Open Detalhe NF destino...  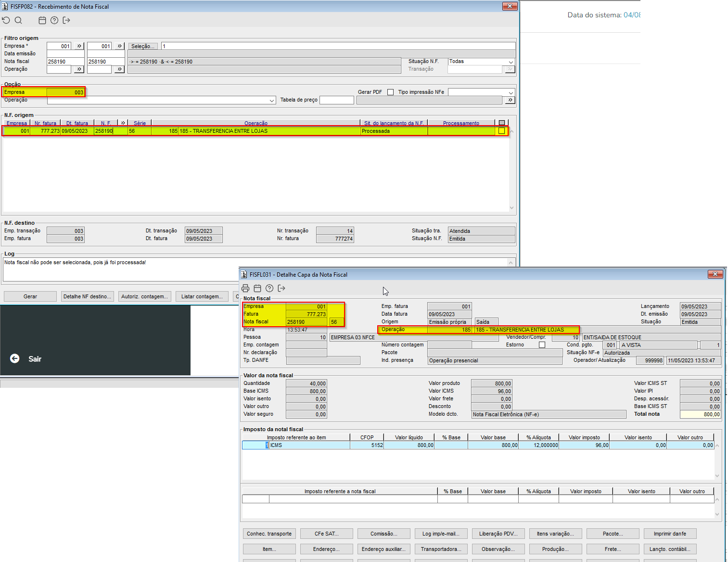pos(87,296)
